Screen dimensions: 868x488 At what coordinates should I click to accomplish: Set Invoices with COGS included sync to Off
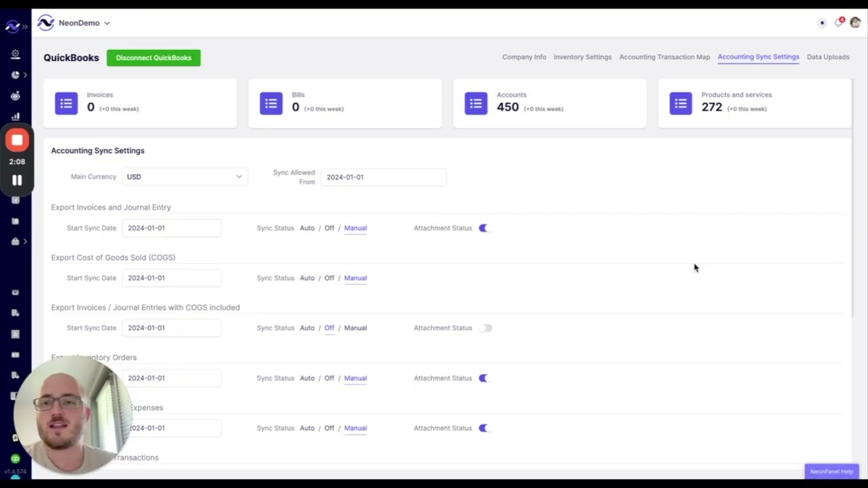pyautogui.click(x=329, y=328)
